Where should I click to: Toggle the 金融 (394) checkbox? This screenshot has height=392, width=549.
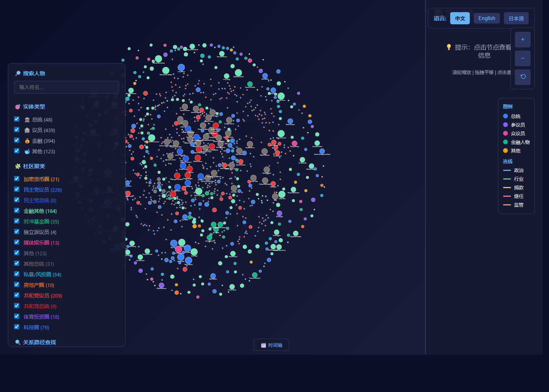click(17, 140)
